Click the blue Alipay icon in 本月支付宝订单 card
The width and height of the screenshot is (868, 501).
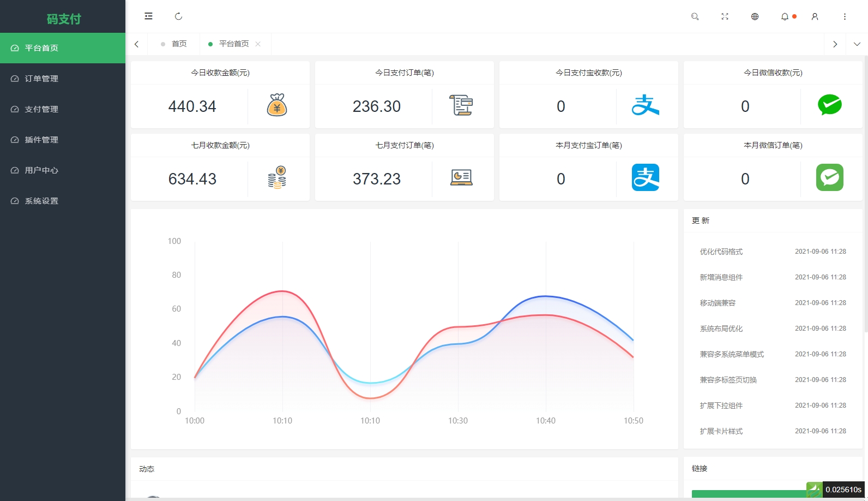(x=646, y=177)
